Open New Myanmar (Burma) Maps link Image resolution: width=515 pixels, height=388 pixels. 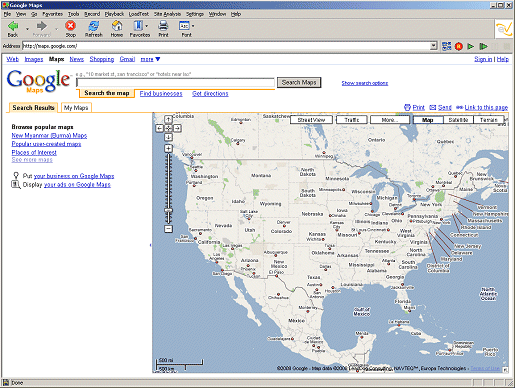click(49, 135)
